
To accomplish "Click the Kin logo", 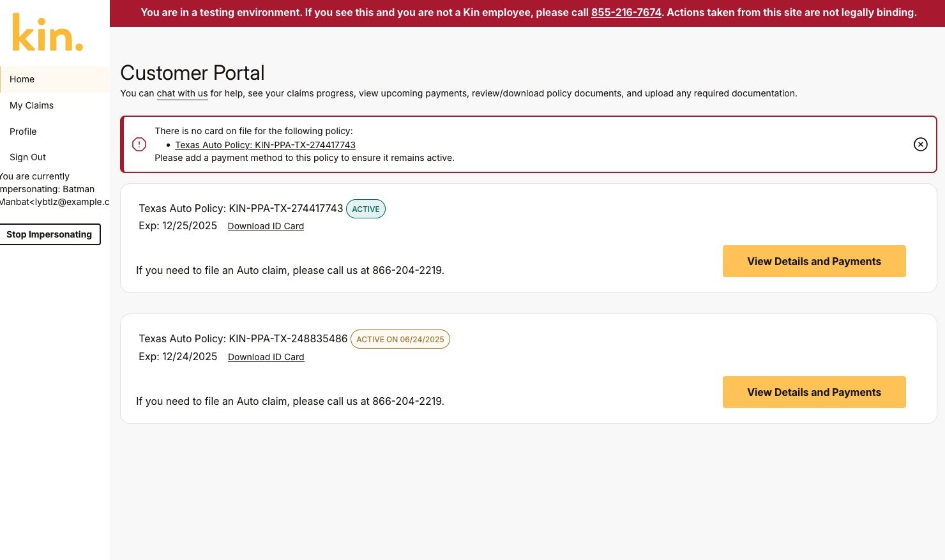I will point(48,33).
